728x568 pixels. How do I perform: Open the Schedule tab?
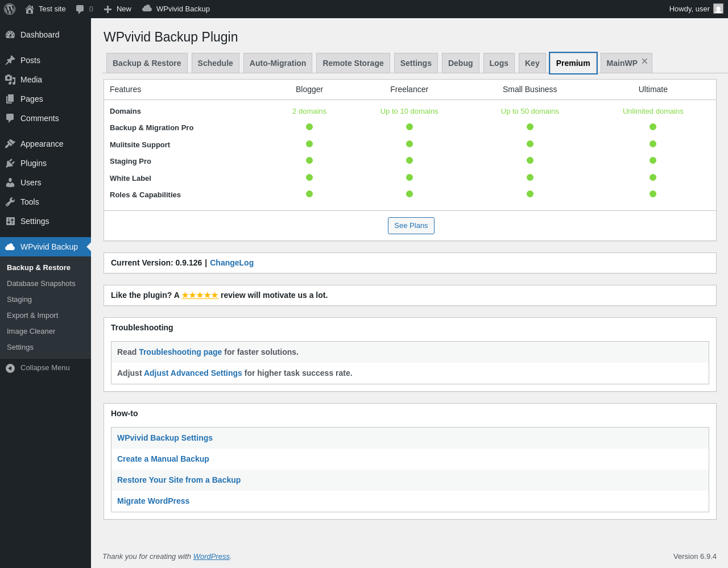(x=215, y=63)
